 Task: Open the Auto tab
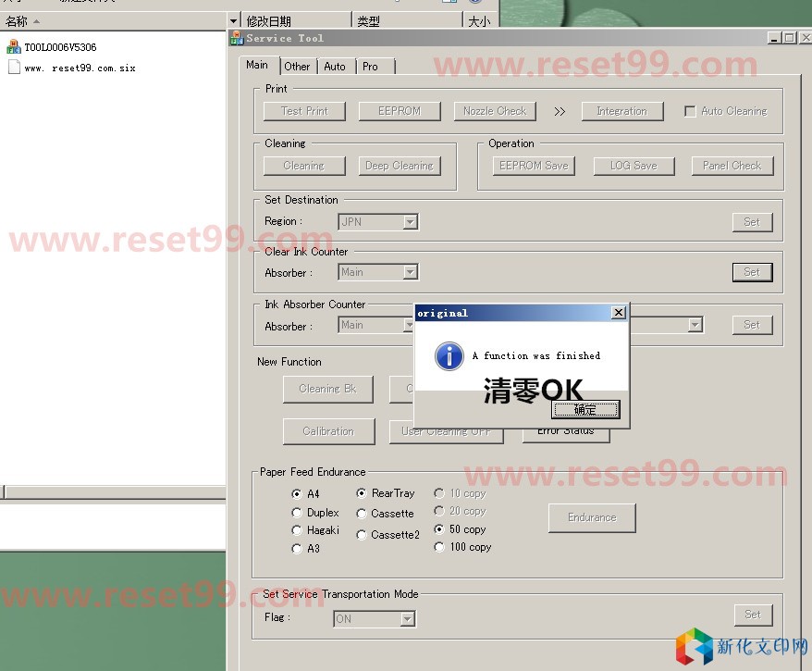click(335, 66)
